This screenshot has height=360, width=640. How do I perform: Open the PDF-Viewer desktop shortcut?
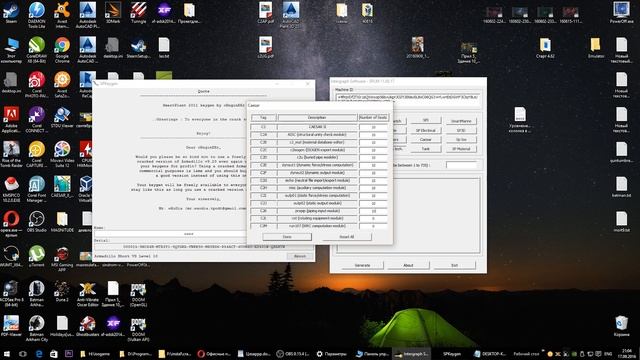11,326
